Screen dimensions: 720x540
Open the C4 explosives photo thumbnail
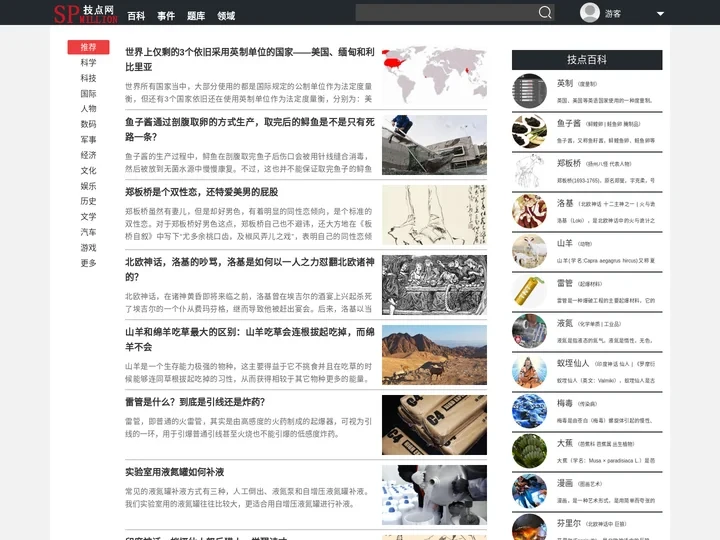pyautogui.click(x=434, y=425)
